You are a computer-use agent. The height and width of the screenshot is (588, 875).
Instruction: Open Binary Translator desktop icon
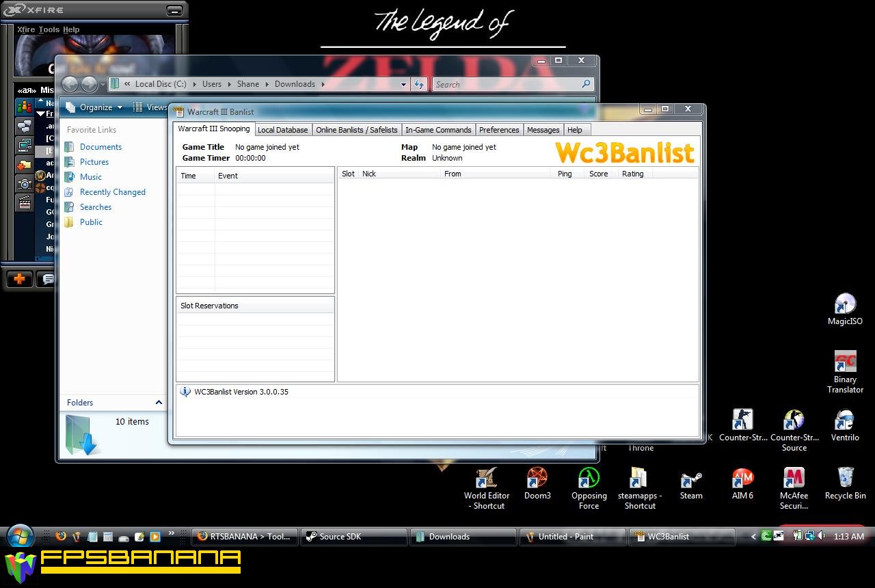pyautogui.click(x=845, y=373)
